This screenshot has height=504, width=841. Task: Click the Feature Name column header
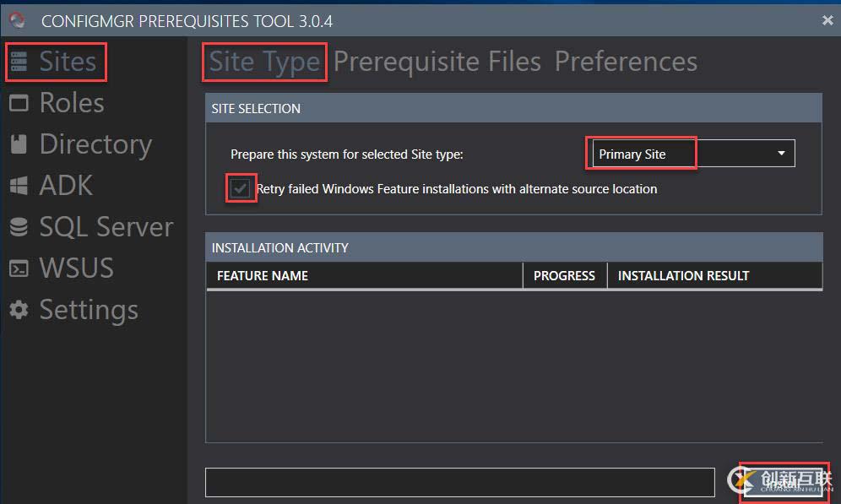point(263,276)
